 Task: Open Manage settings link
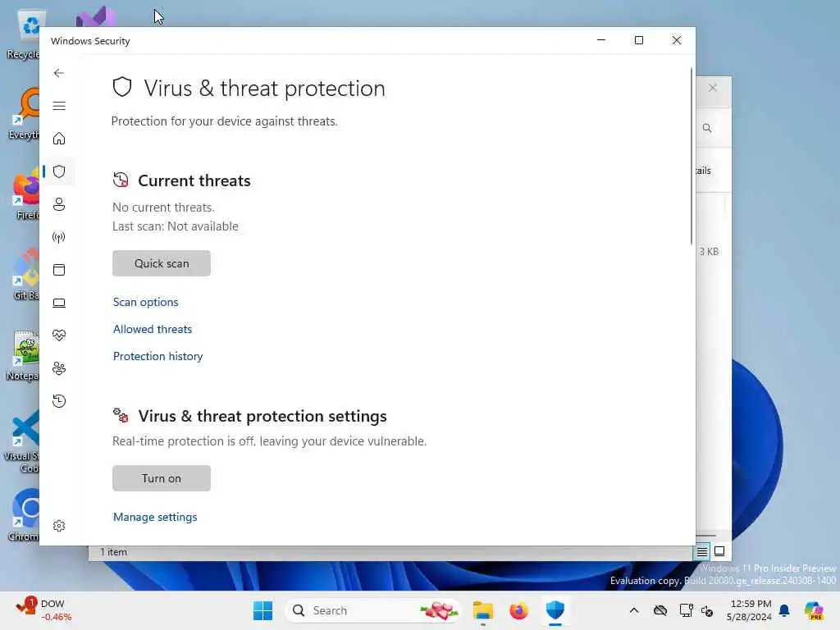coord(155,517)
